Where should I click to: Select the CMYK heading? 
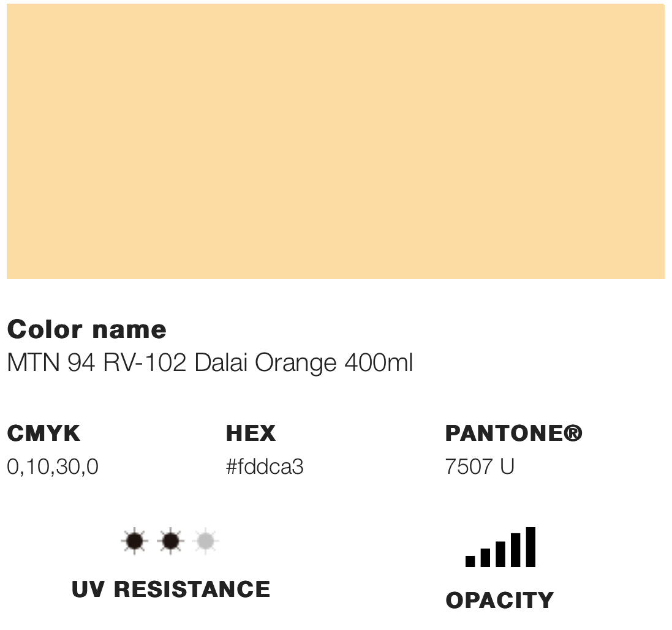coord(43,433)
